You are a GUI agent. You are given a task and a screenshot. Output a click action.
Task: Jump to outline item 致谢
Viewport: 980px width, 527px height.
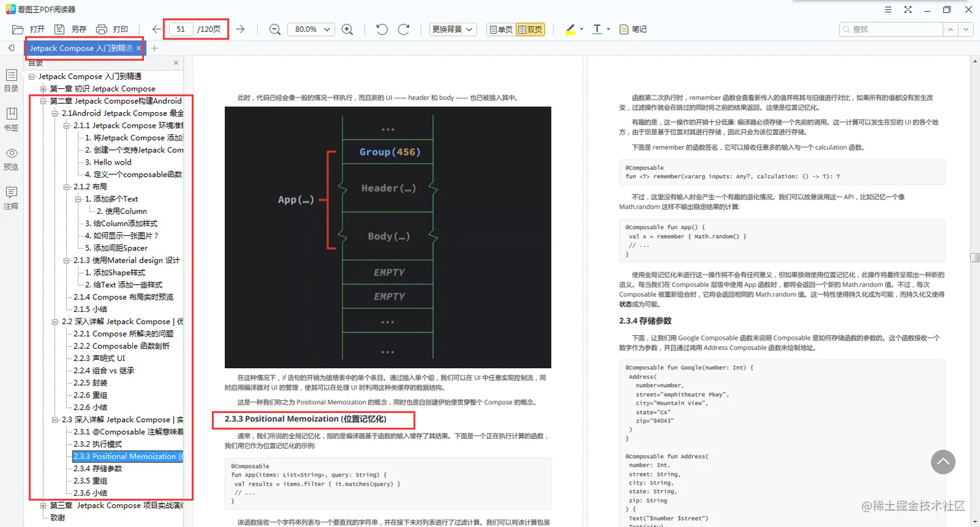[x=58, y=517]
